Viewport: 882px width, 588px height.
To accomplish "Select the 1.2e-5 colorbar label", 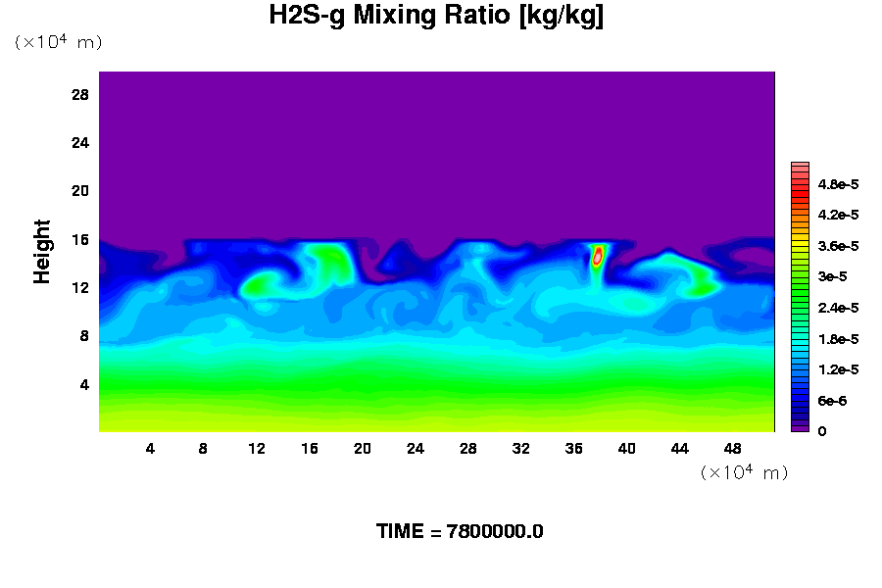I will pyautogui.click(x=839, y=369).
